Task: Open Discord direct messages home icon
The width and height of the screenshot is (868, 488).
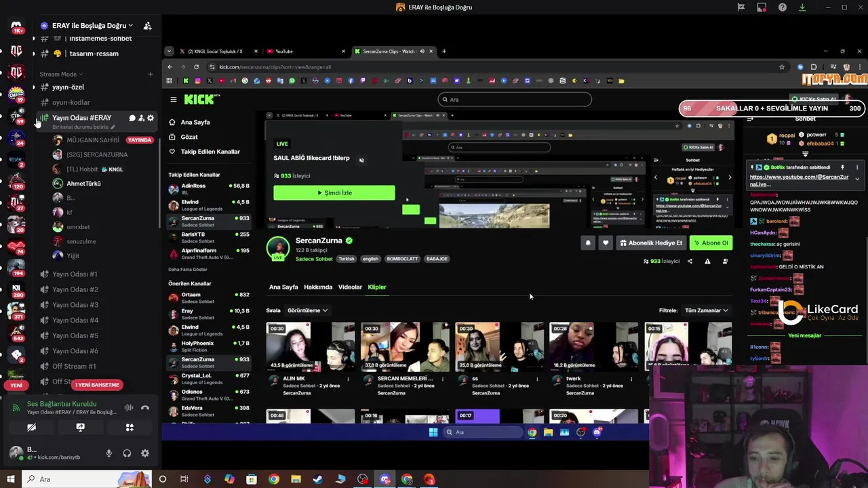Action: tap(16, 26)
